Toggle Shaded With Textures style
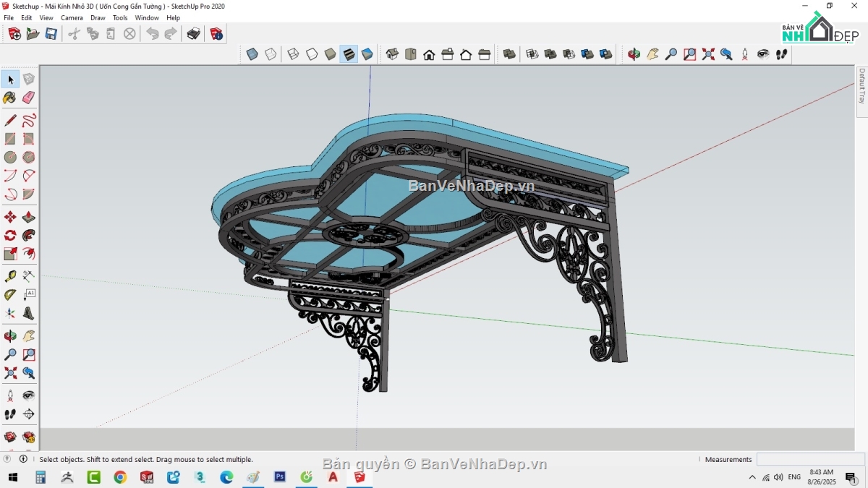 (x=349, y=53)
